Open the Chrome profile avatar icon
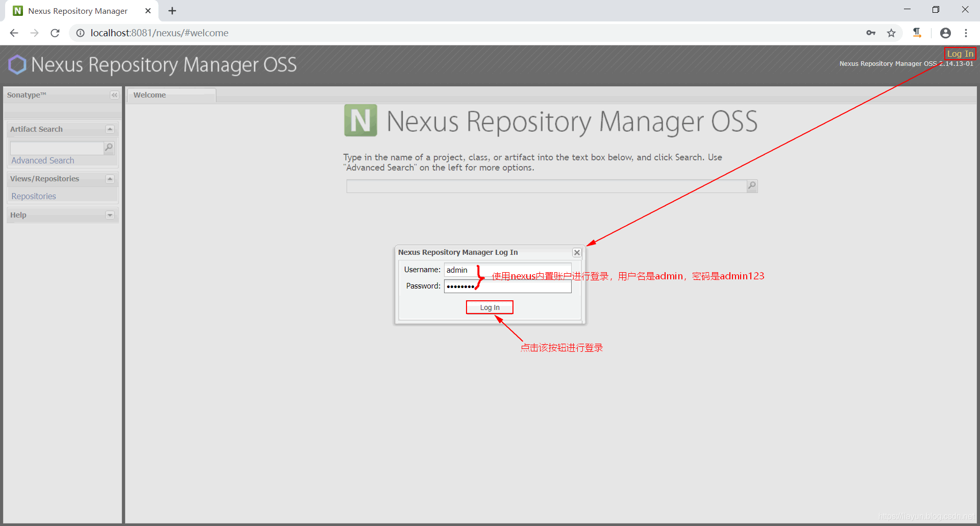 (945, 33)
